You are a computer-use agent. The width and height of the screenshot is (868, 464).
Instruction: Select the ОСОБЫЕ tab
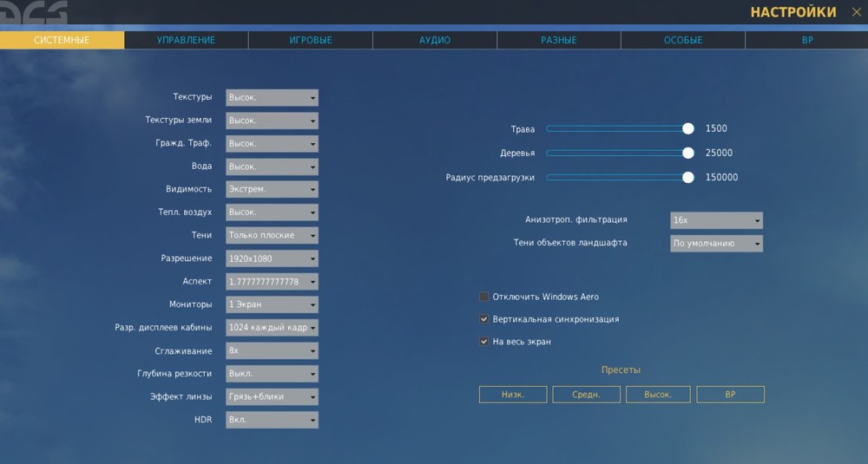683,40
